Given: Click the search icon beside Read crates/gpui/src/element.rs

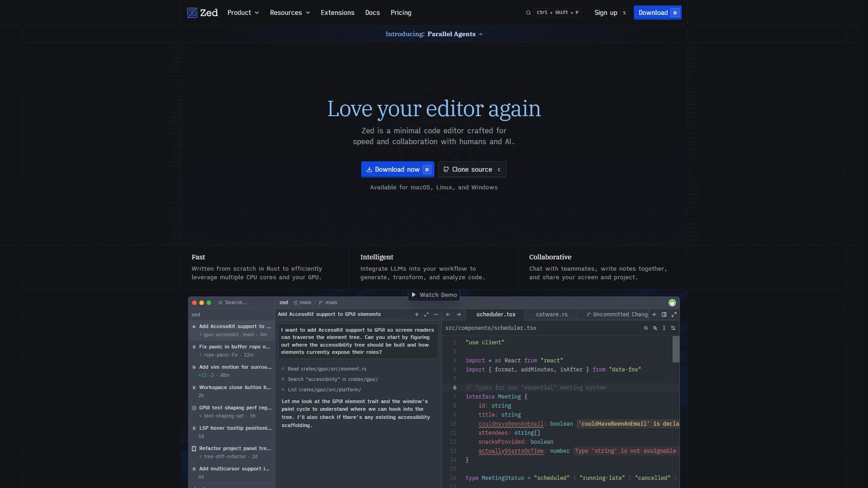Looking at the screenshot, I should click(x=283, y=369).
